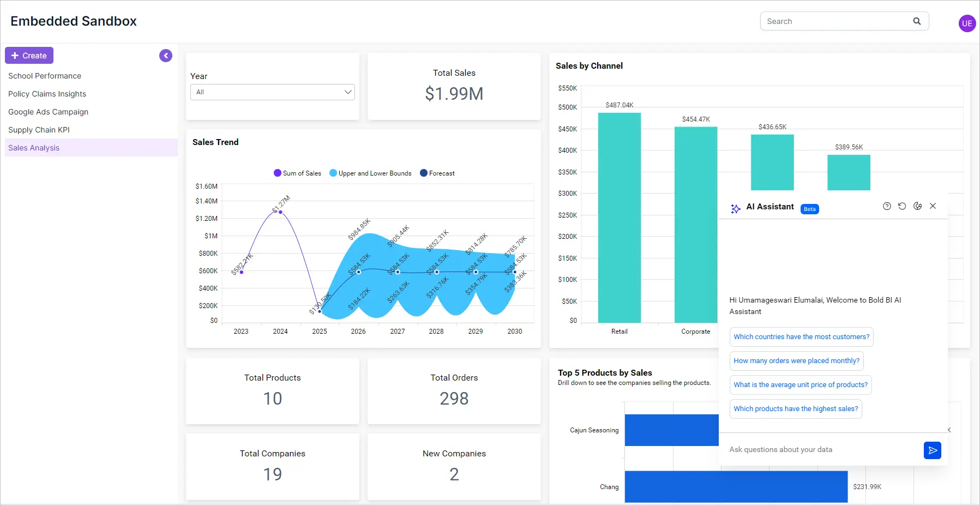Click the help icon in AI Assistant
The image size is (980, 506).
click(x=887, y=206)
